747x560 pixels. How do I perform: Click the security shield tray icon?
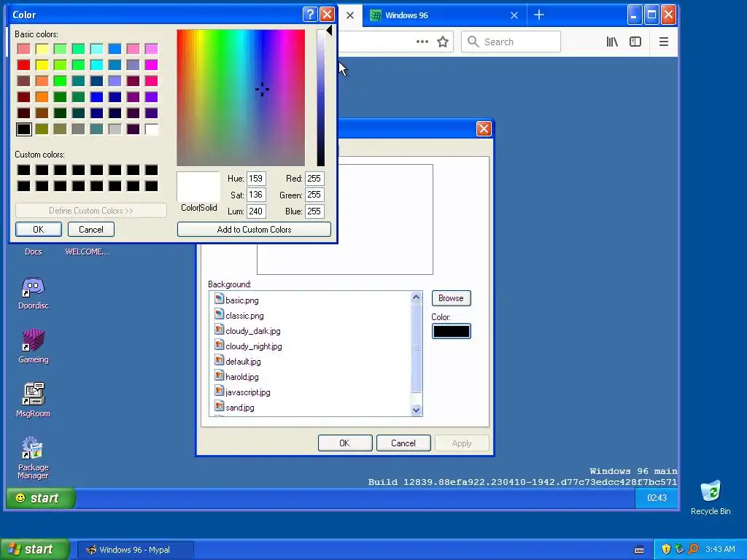pos(666,549)
